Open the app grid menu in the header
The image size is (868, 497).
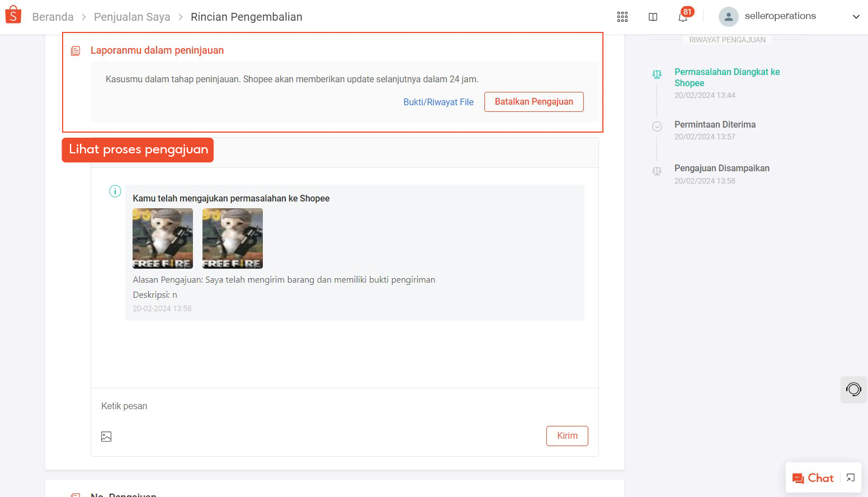pyautogui.click(x=622, y=17)
